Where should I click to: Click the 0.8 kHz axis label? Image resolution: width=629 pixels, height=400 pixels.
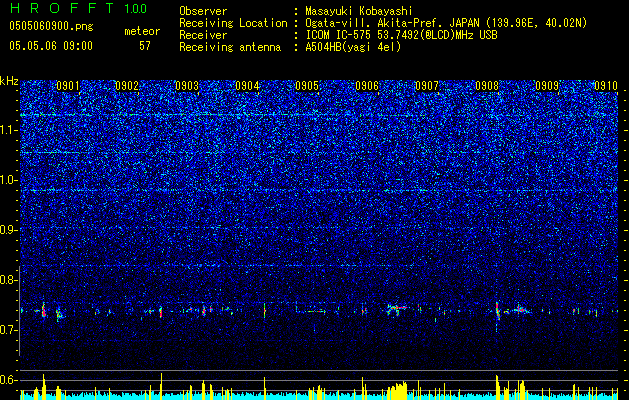pyautogui.click(x=8, y=280)
